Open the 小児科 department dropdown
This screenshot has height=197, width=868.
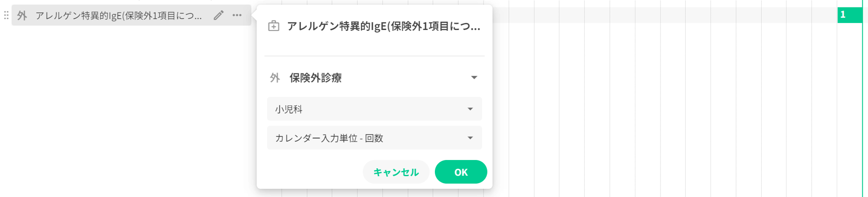(x=374, y=109)
